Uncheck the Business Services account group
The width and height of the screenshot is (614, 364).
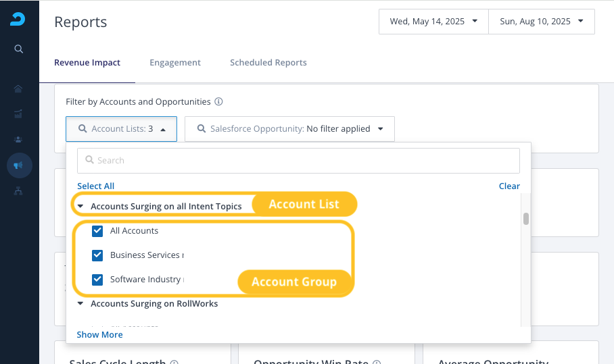97,255
